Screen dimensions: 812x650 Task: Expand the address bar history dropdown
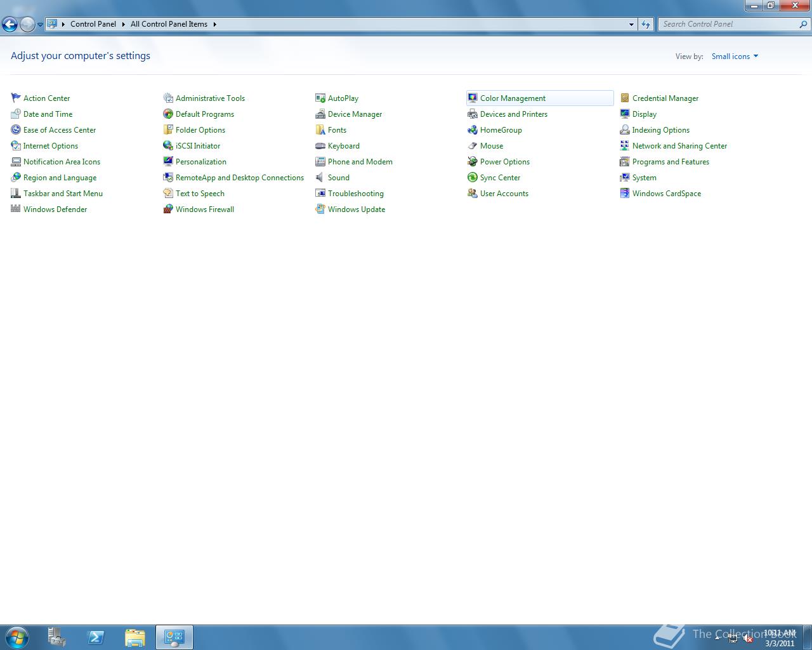pos(631,24)
